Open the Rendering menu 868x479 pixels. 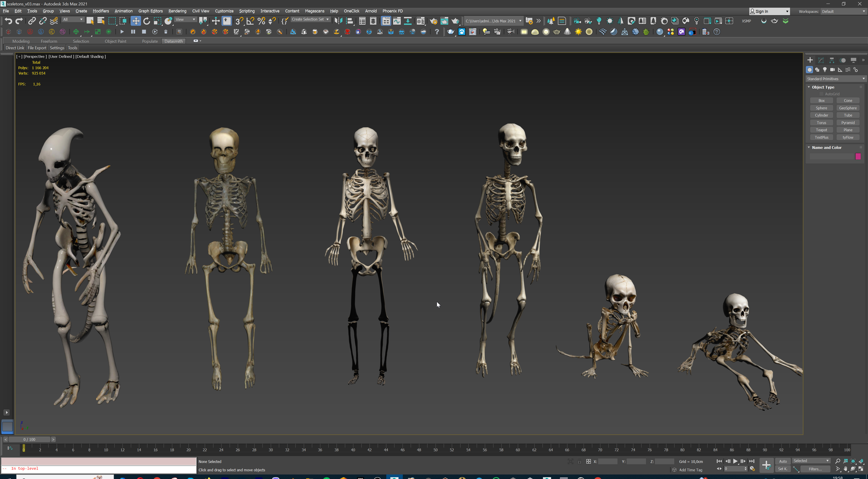tap(177, 11)
